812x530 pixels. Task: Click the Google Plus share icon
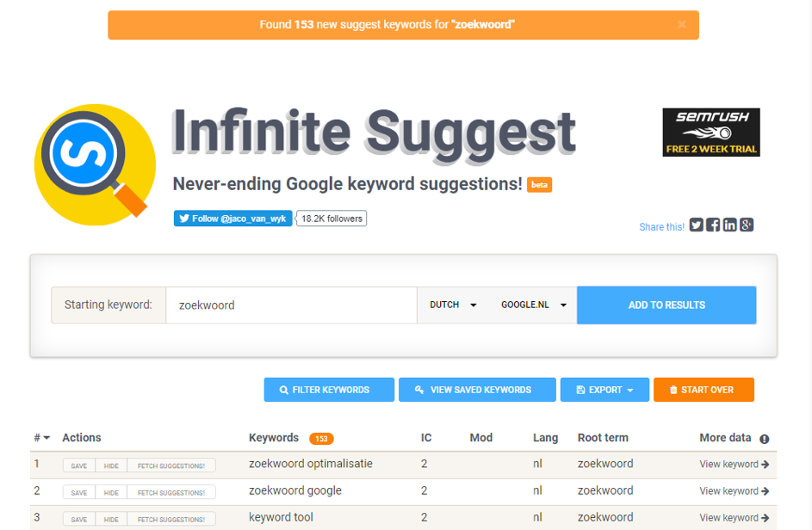(747, 225)
